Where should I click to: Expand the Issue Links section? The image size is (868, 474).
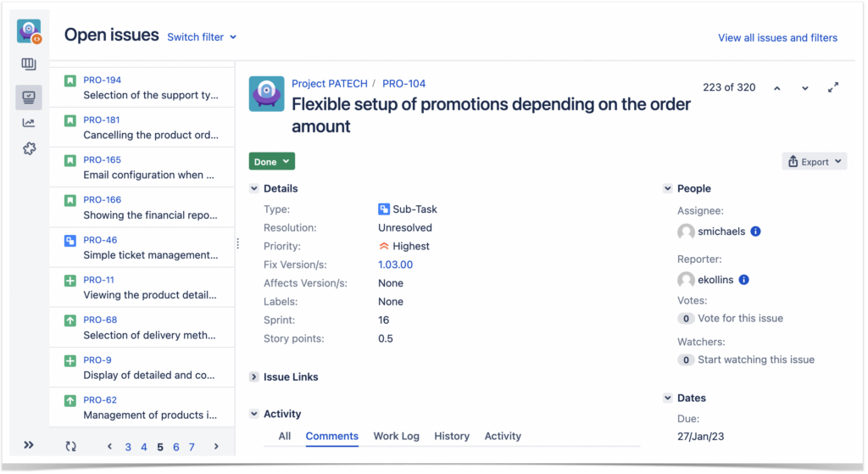coord(254,376)
